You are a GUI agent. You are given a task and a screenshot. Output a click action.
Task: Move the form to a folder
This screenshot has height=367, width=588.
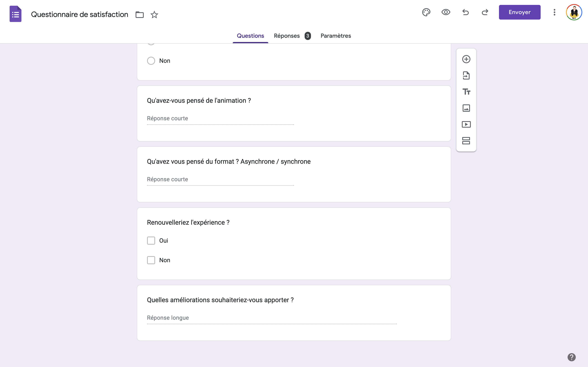click(x=139, y=15)
